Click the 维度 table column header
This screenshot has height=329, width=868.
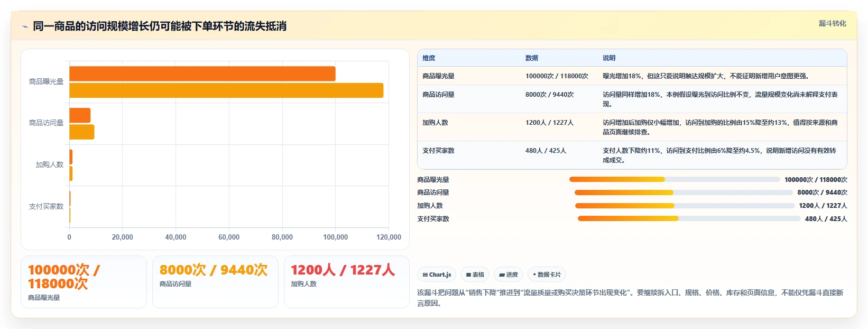(429, 58)
